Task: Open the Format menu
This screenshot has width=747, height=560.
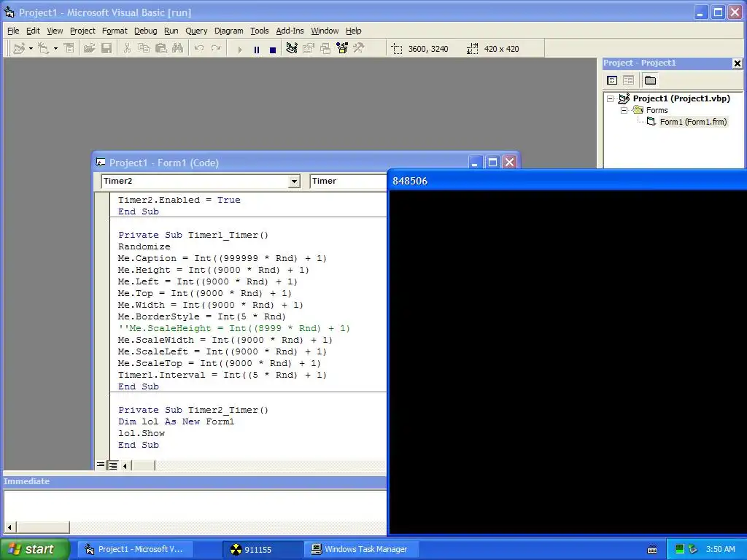Action: tap(115, 31)
